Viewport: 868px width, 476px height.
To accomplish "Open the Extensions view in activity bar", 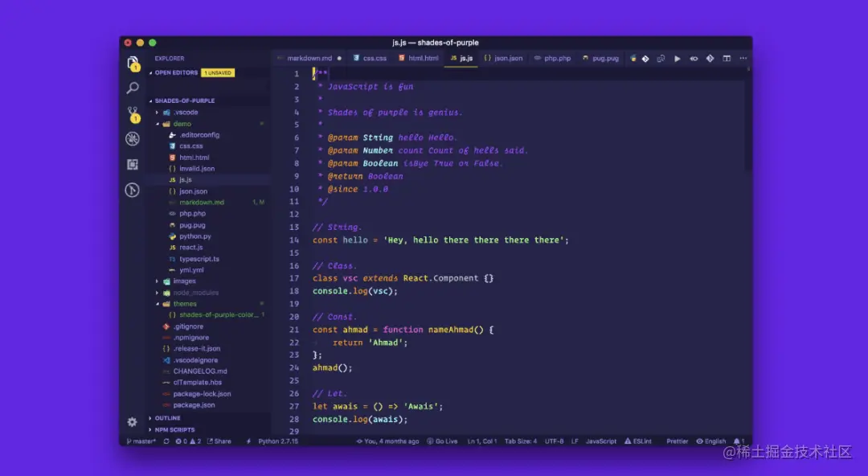I will (133, 165).
